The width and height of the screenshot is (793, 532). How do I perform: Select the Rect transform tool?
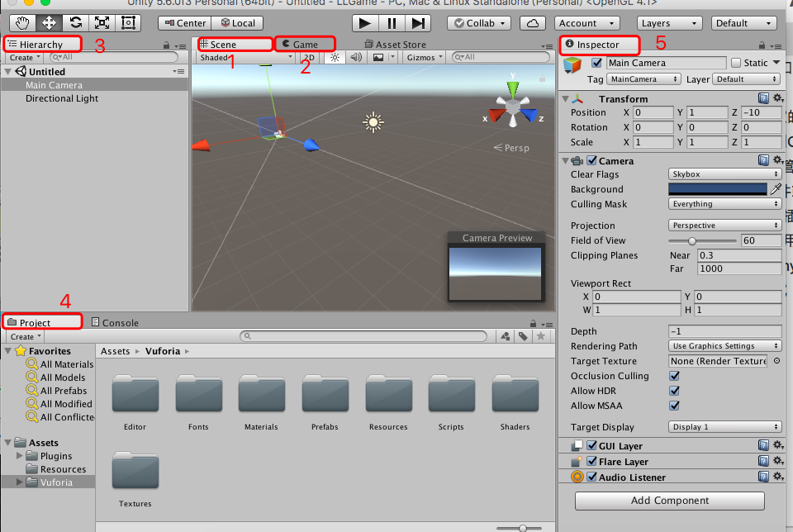point(128,23)
